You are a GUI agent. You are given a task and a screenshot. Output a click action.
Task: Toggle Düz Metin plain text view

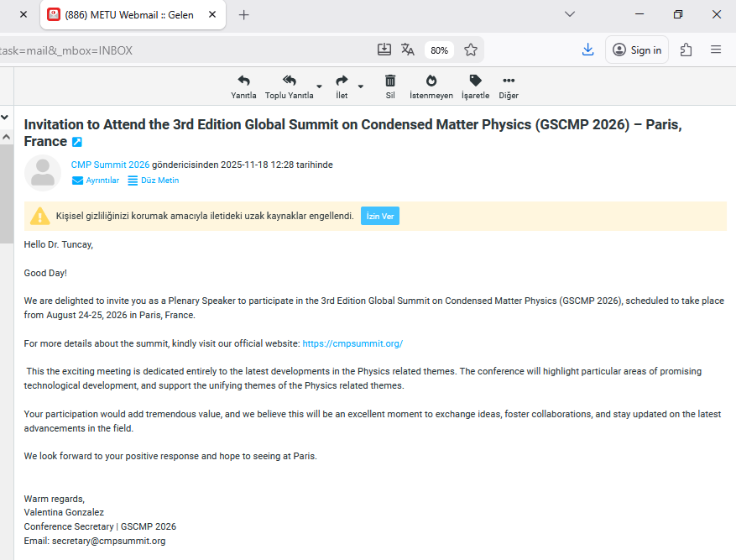pyautogui.click(x=154, y=181)
